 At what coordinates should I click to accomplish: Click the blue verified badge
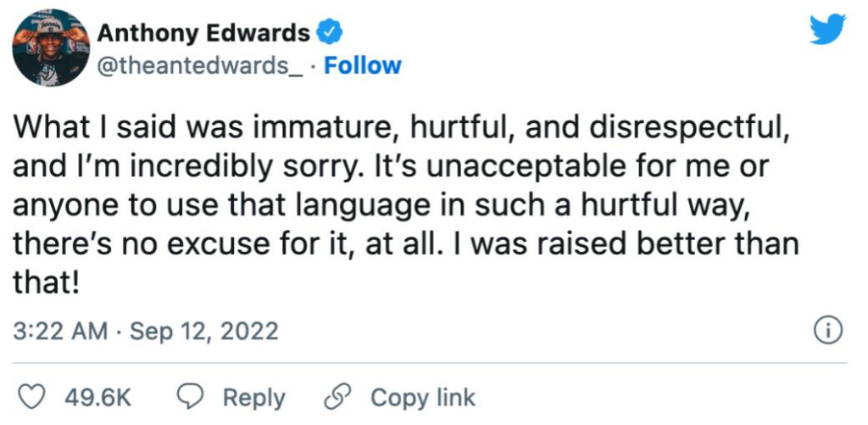(328, 33)
